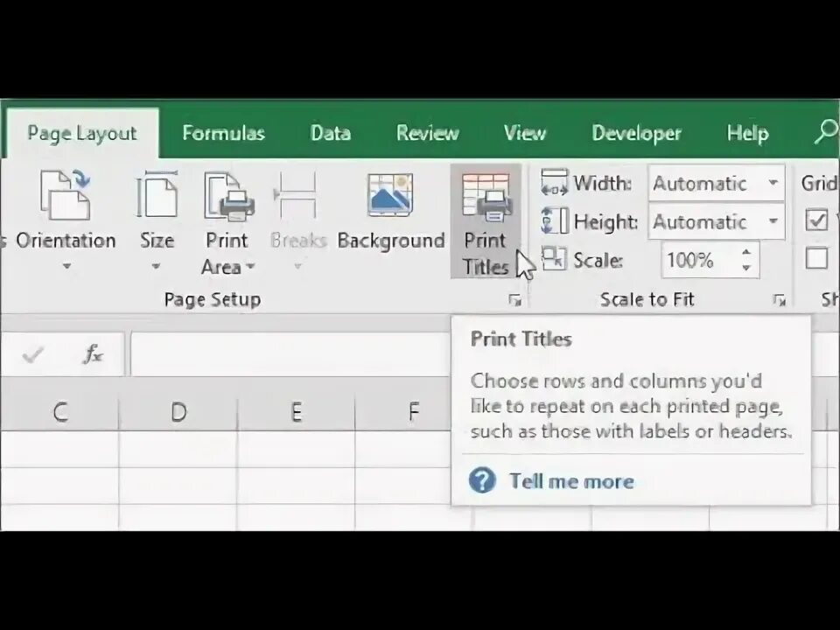Open the Print Area menu
The image size is (840, 630).
click(x=227, y=220)
